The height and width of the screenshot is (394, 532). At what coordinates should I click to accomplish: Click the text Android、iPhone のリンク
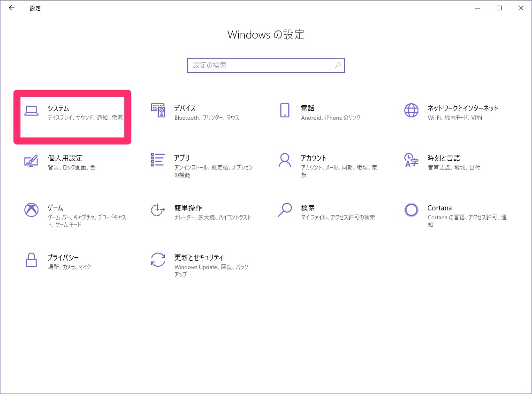click(x=331, y=117)
